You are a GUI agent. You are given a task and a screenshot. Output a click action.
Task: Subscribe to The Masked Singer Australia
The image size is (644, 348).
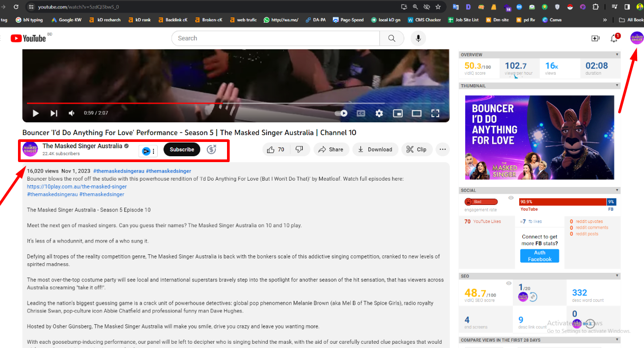click(x=182, y=149)
